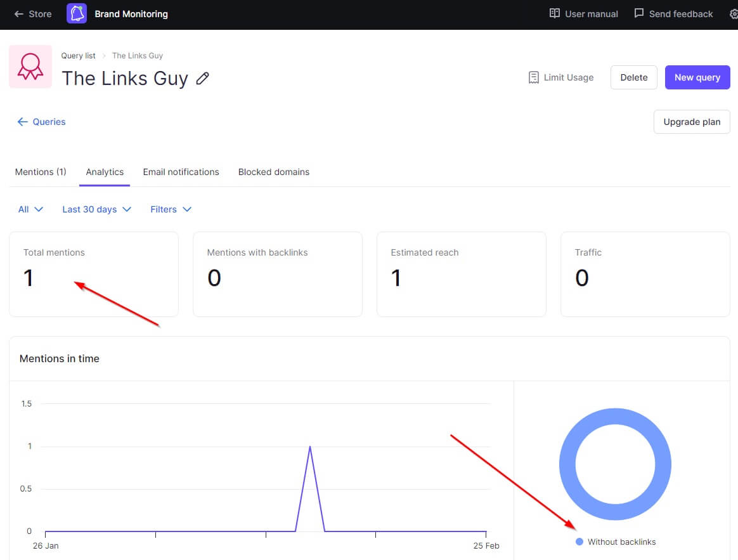Click the Traffic card
This screenshot has width=738, height=560.
coord(645,274)
